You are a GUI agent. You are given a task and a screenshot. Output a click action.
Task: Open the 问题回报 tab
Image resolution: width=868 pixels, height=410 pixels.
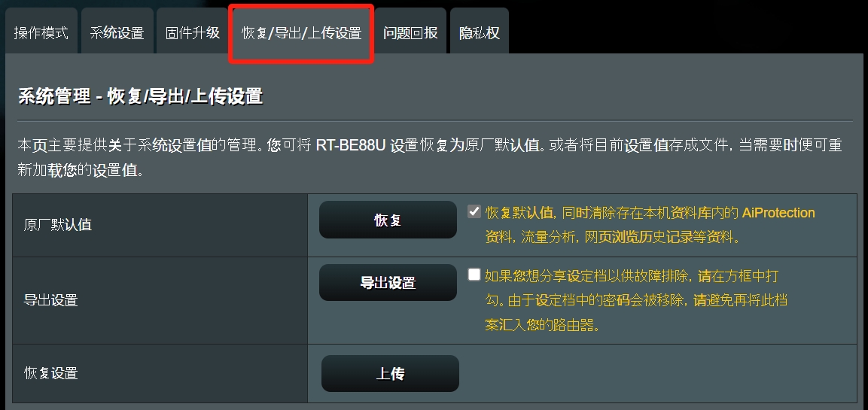(410, 32)
